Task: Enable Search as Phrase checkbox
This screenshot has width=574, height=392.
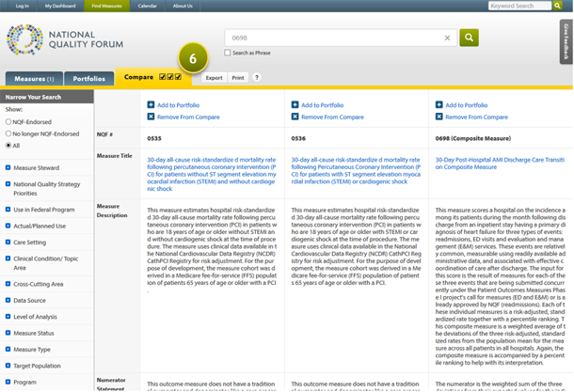Action: tap(228, 53)
